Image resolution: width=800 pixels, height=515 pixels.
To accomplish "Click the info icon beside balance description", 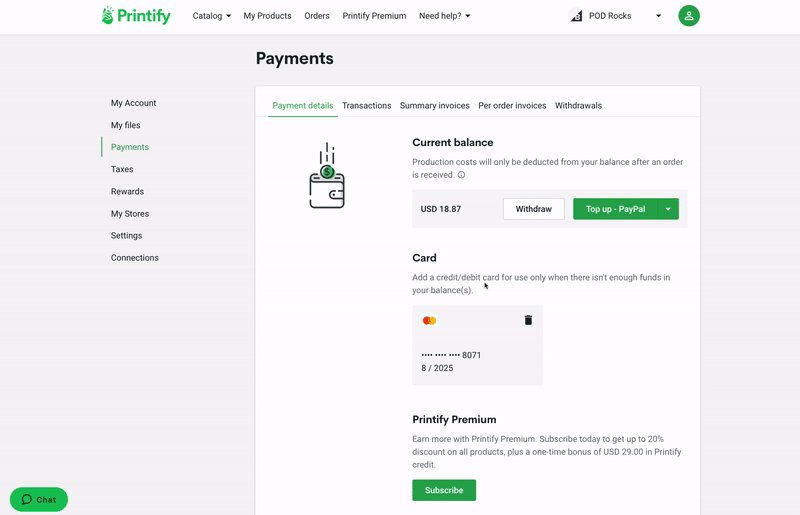I will pyautogui.click(x=461, y=175).
